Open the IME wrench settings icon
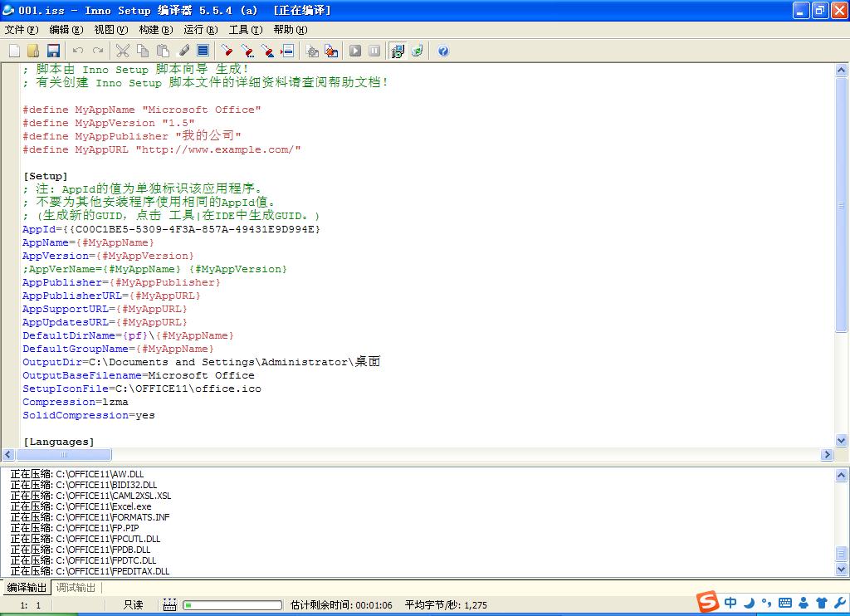The width and height of the screenshot is (850, 616). click(840, 603)
